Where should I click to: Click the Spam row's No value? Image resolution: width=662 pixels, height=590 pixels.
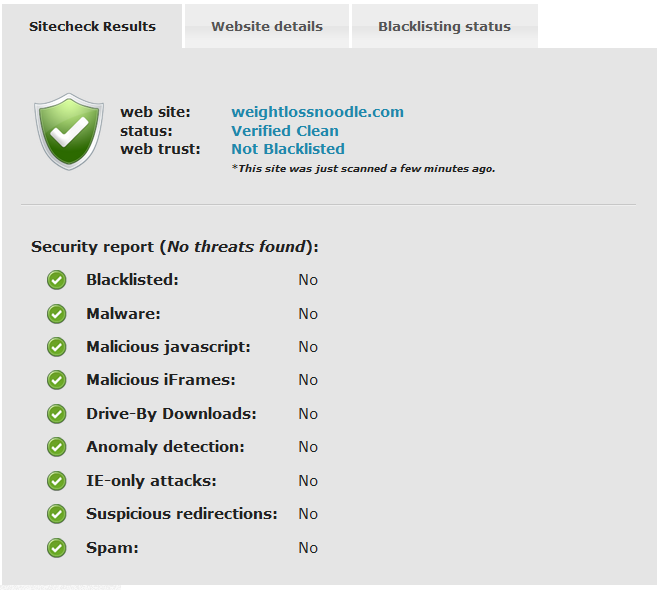click(x=308, y=548)
